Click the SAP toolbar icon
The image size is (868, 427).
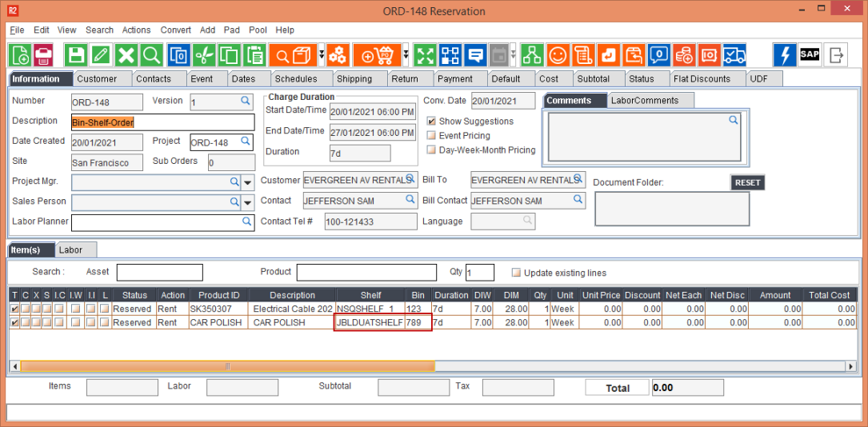[810, 55]
